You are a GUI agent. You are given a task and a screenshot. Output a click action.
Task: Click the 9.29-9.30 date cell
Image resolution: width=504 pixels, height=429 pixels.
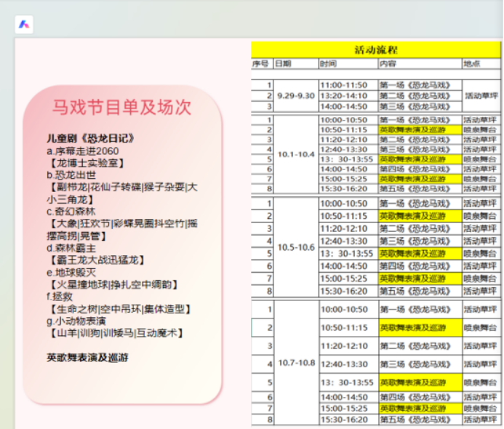pos(296,95)
